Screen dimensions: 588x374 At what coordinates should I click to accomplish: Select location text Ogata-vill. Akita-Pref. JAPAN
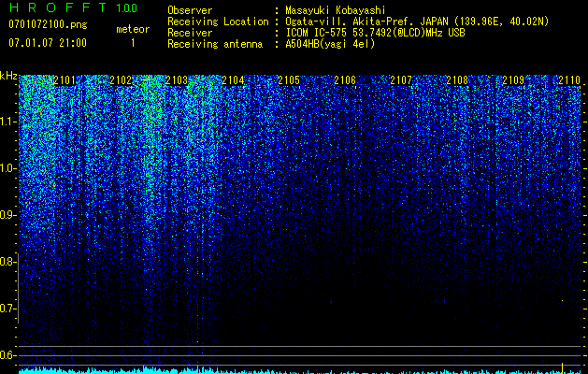tap(366, 22)
